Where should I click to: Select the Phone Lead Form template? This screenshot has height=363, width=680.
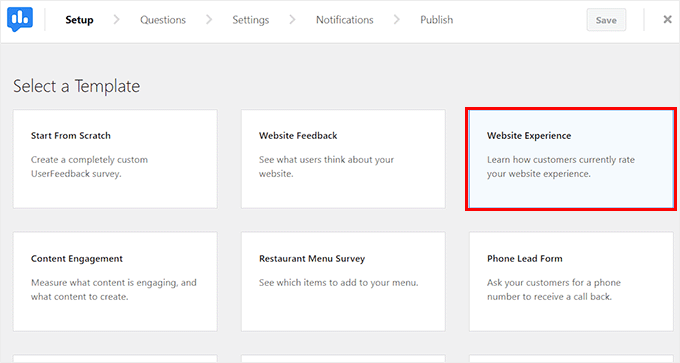(x=571, y=281)
